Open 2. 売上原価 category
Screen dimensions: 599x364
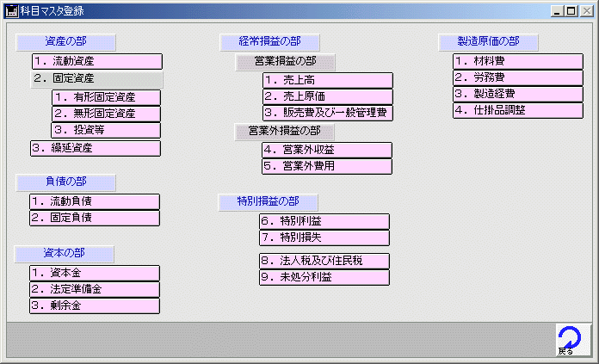pyautogui.click(x=328, y=96)
